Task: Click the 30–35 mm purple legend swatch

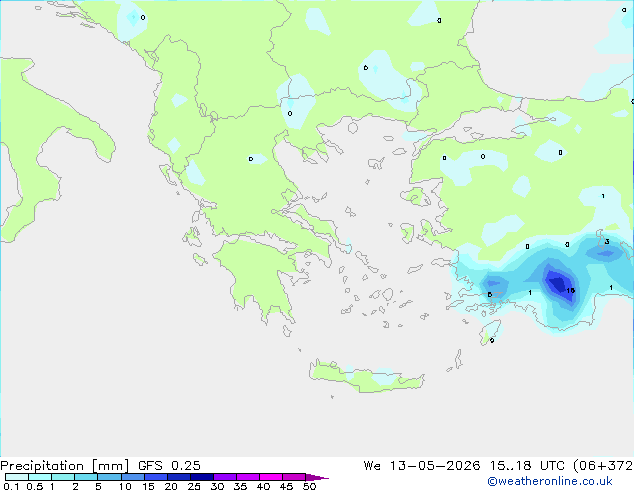Action: [224, 477]
